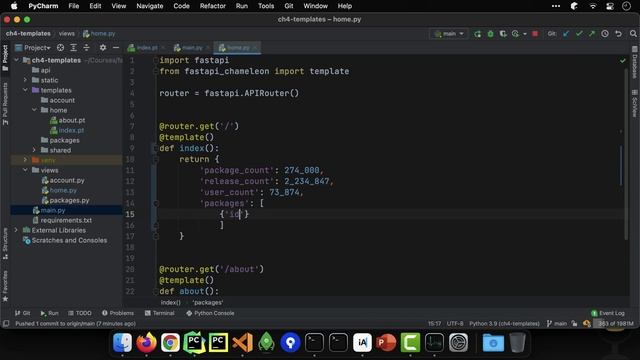The width and height of the screenshot is (640, 360).
Task: Open the Refactor menu
Action: coord(212,6)
